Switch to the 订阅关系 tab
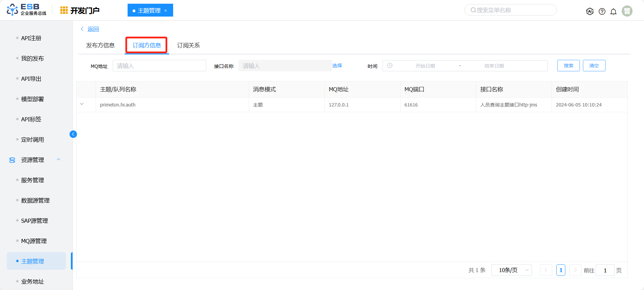This screenshot has height=290, width=644. (x=188, y=45)
